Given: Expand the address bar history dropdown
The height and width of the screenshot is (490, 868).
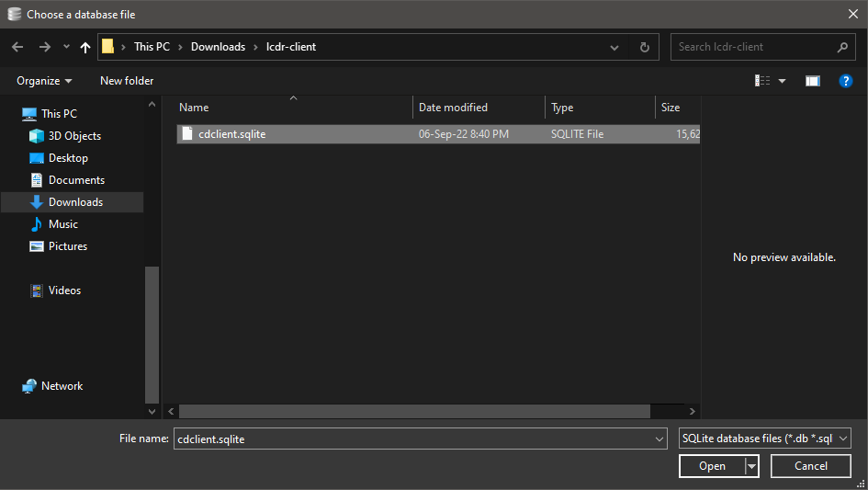Looking at the screenshot, I should (x=614, y=47).
